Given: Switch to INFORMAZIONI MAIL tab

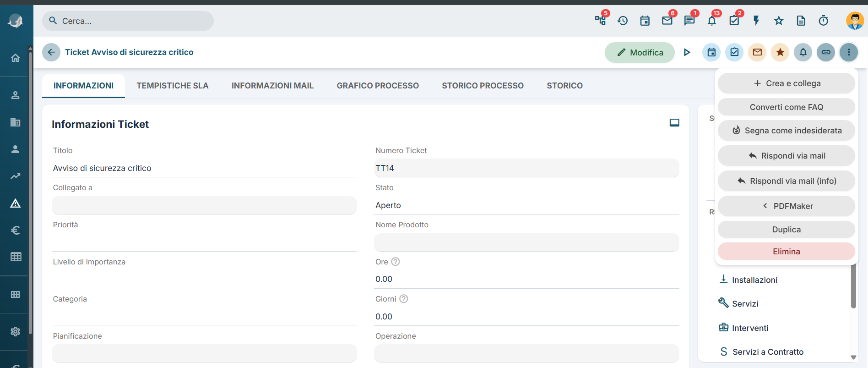Looking at the screenshot, I should coord(272,86).
